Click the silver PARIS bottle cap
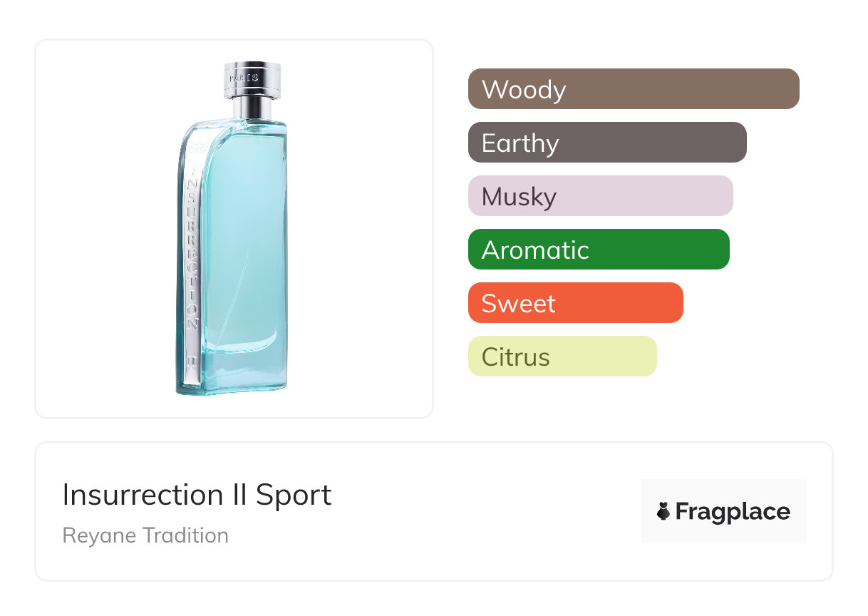This screenshot has height=616, width=868. [253, 78]
